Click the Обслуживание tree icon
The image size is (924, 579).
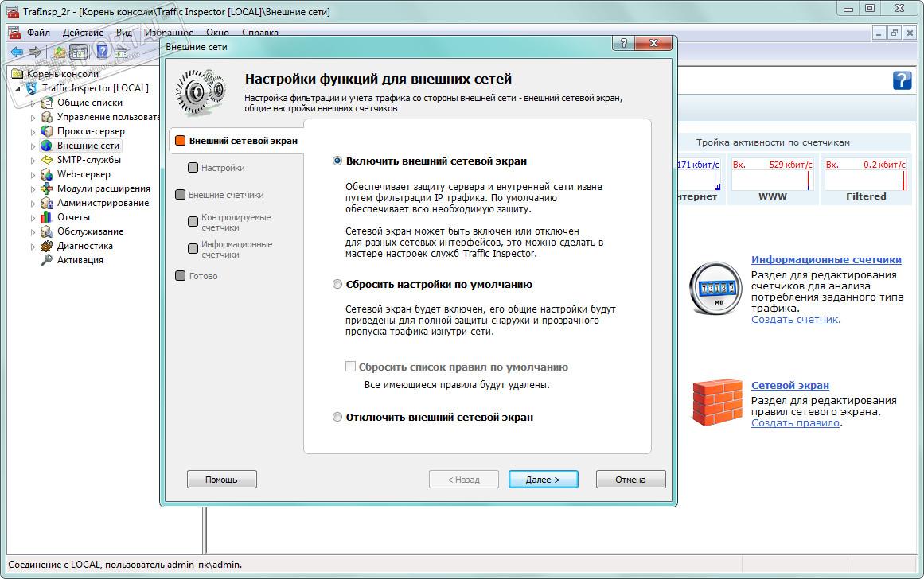click(x=46, y=231)
